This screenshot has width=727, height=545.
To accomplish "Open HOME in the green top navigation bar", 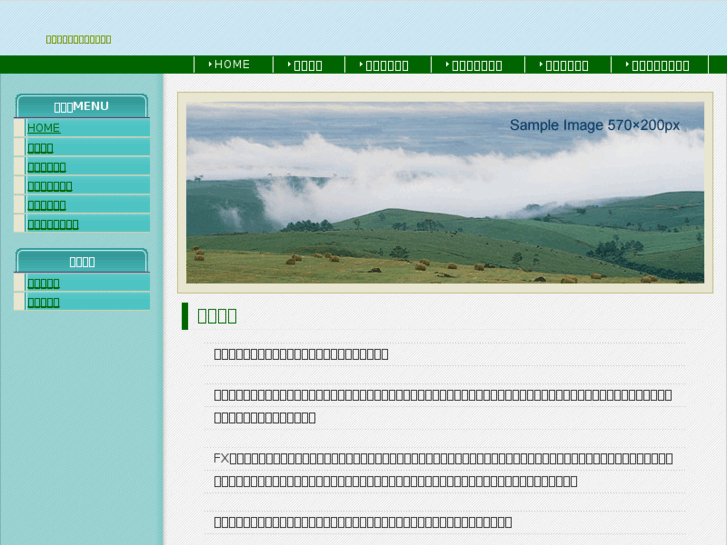I will tap(234, 64).
